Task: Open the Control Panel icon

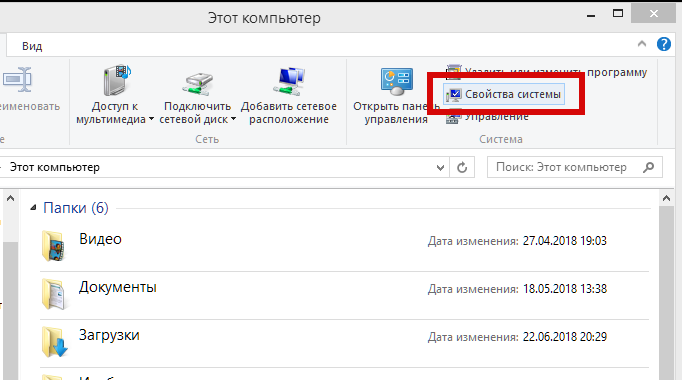Action: point(396,81)
